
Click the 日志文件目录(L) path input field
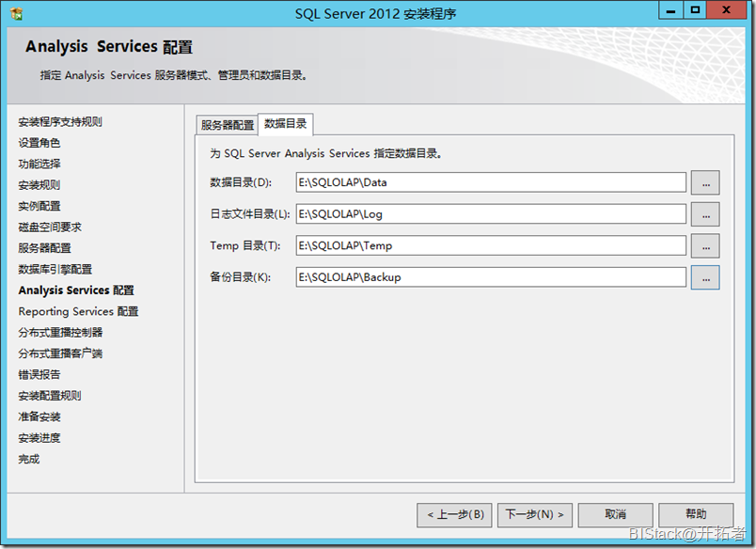coord(491,214)
